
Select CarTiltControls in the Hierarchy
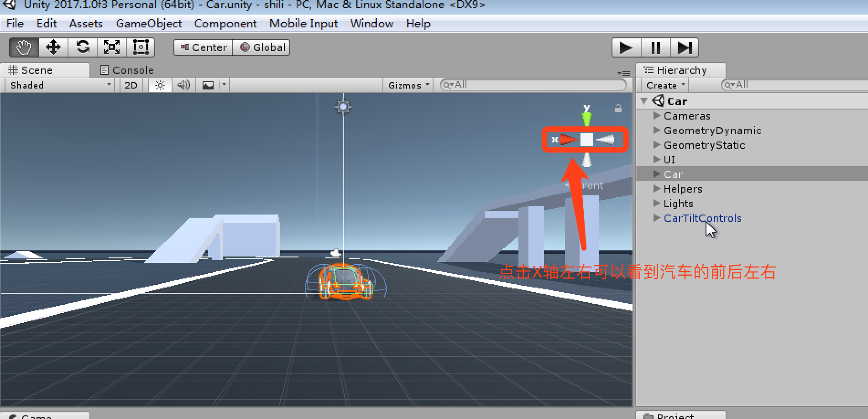pyautogui.click(x=703, y=218)
